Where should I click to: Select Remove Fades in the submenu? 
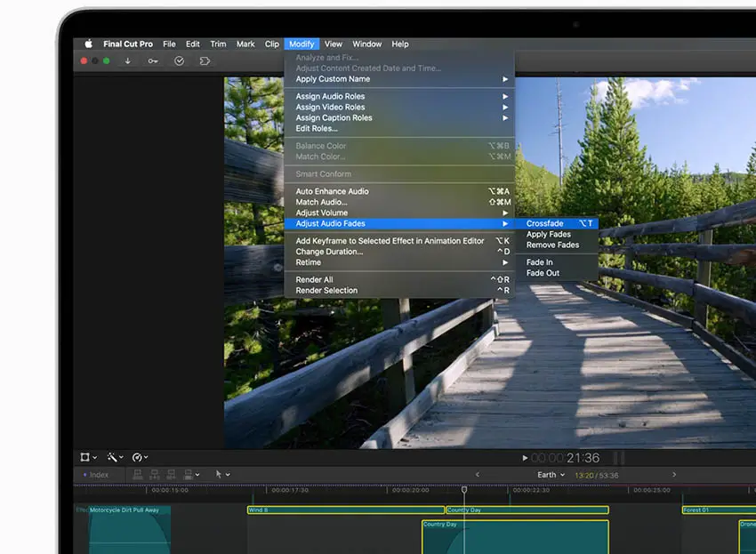point(558,245)
